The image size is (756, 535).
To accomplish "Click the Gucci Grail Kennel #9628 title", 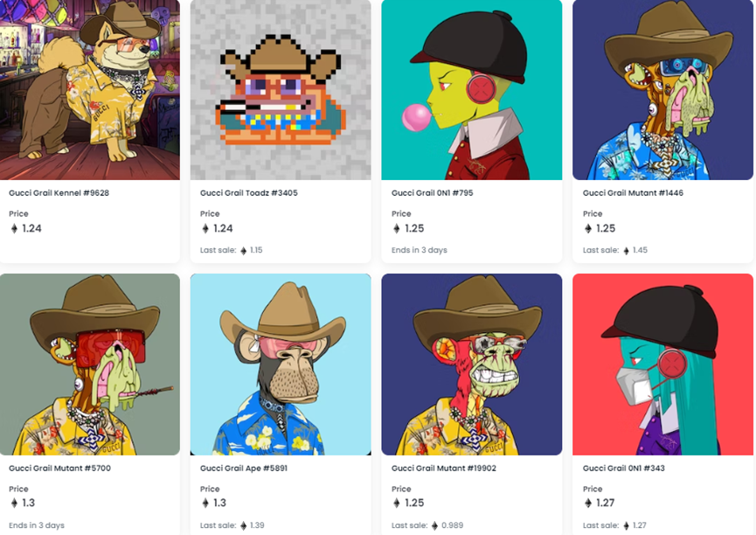I will pyautogui.click(x=59, y=193).
